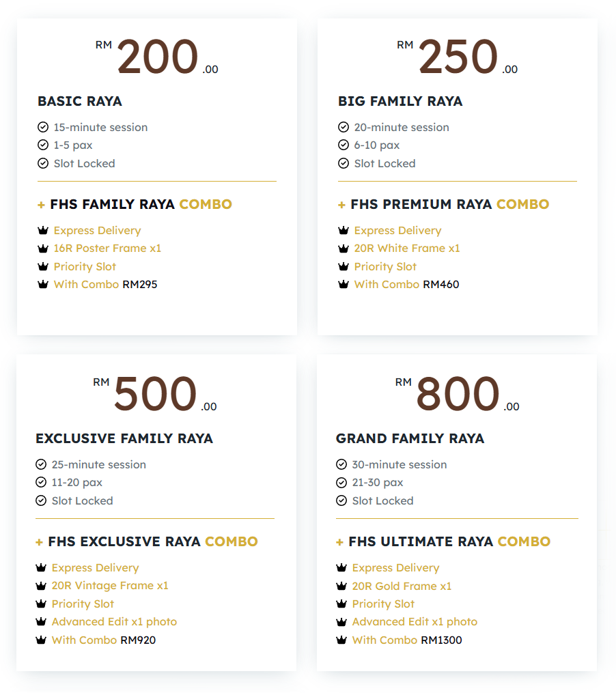Click the check icon beside 25-minute session
Viewport: 616px width, 693px height.
click(41, 464)
